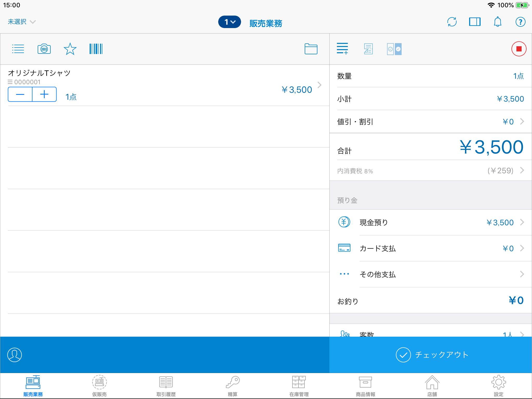Sync data with the refresh icon
Image resolution: width=532 pixels, height=399 pixels.
452,22
